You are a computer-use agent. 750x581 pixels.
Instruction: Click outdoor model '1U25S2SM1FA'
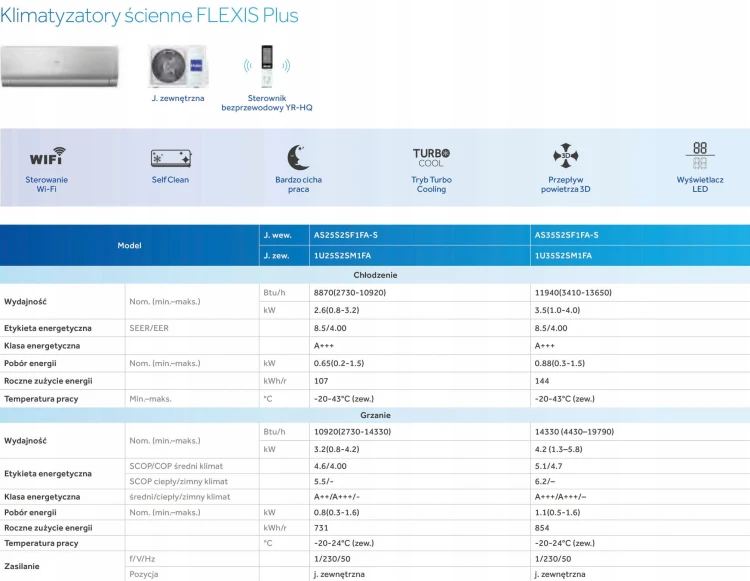point(342,256)
